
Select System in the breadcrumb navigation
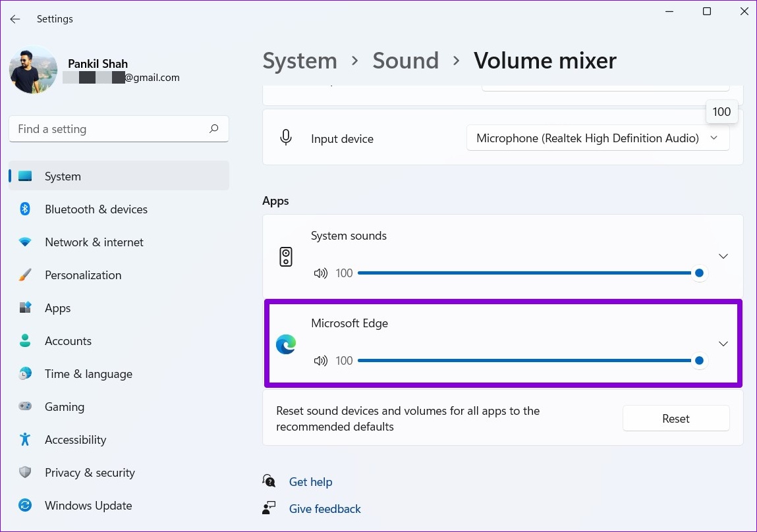click(x=300, y=60)
